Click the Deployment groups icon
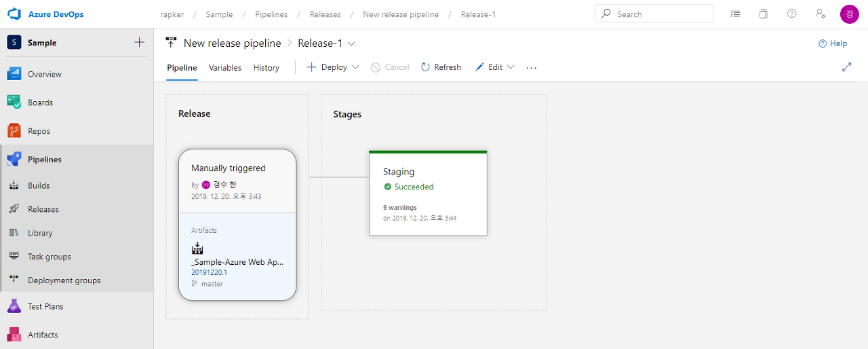The height and width of the screenshot is (349, 868). [x=14, y=280]
